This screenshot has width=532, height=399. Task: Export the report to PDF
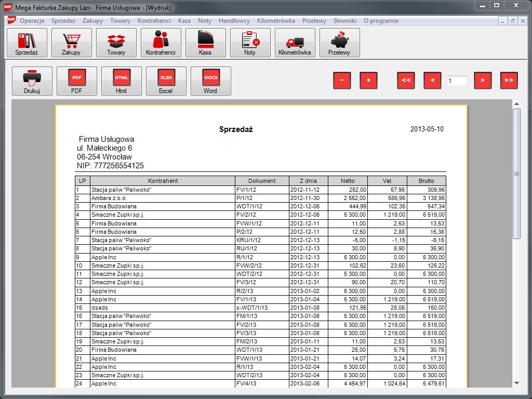pyautogui.click(x=76, y=81)
